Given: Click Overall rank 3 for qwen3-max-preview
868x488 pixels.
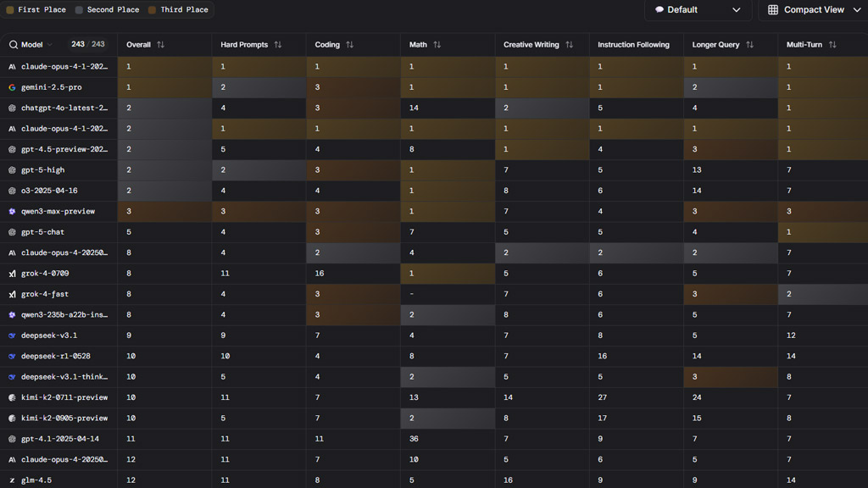Looking at the screenshot, I should [x=129, y=211].
